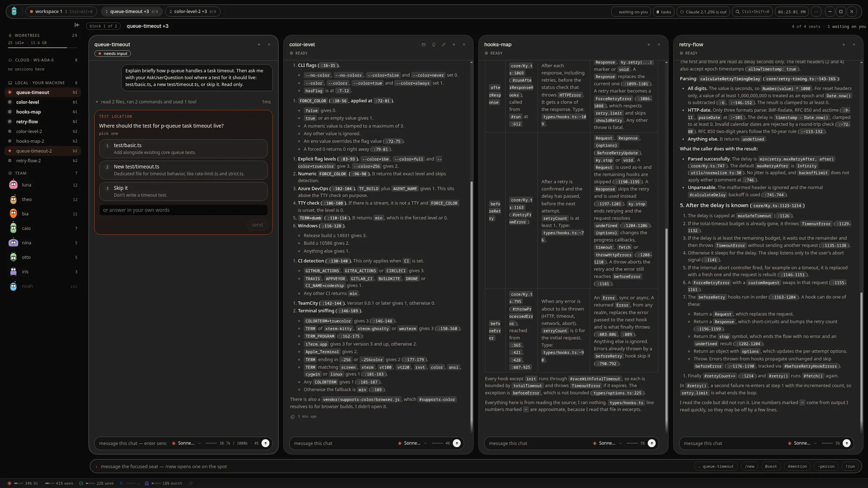Open the model selector chevron in hooks-map chat
868x488 pixels.
[x=621, y=443]
